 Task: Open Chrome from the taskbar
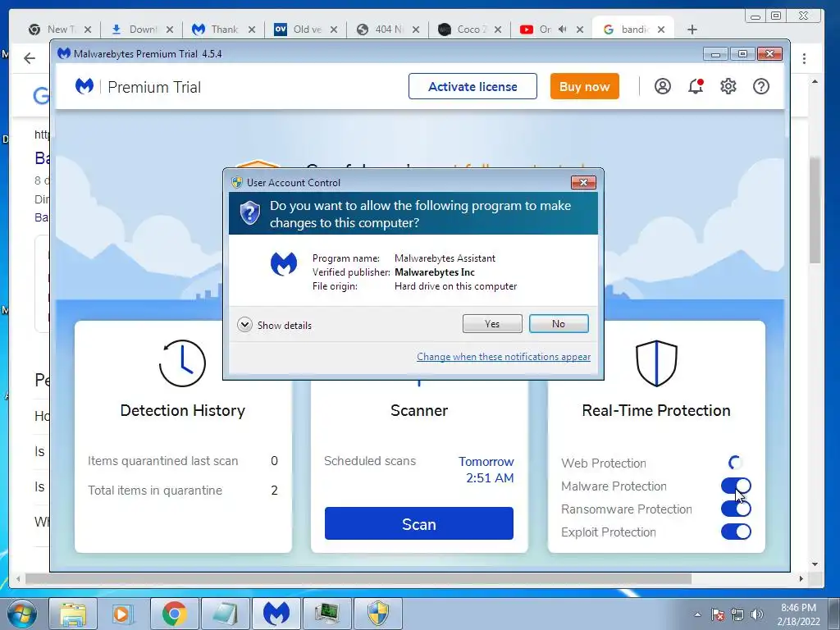(x=174, y=614)
